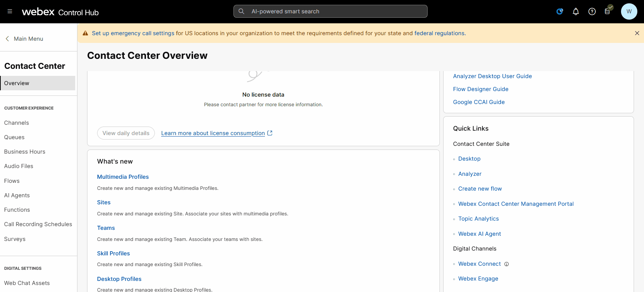644x292 pixels.
Task: Launch Analyzer from Quick Links
Action: pos(469,174)
